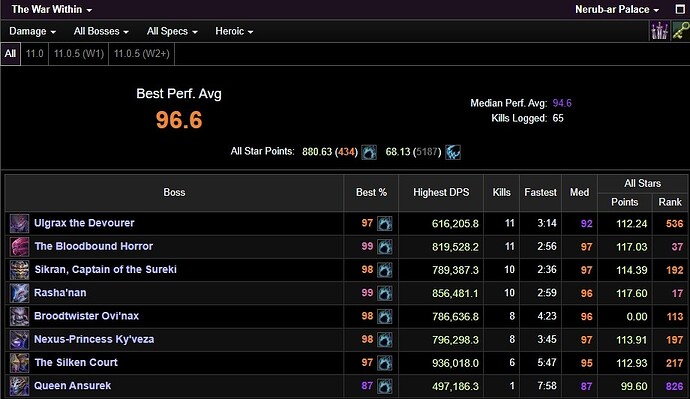This screenshot has height=399, width=690.
Task: Sort by Kills column header
Action: [502, 193]
